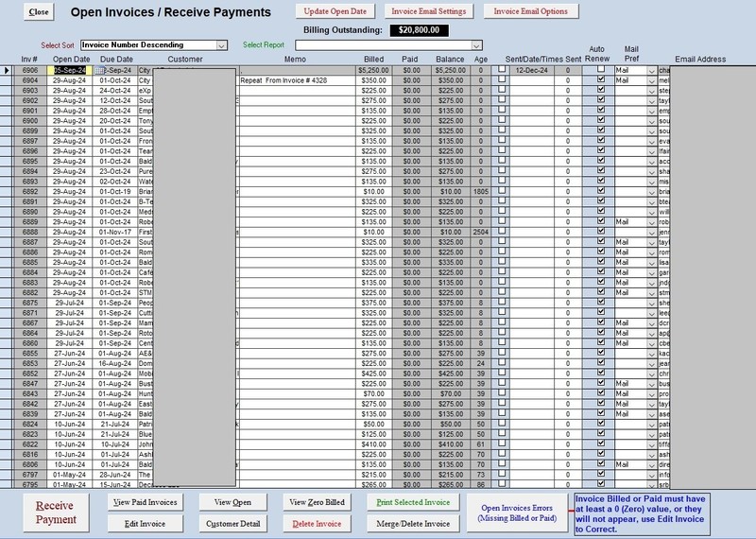
Task: Open Mail Pref dropdown for invoice 6847
Action: coord(652,384)
